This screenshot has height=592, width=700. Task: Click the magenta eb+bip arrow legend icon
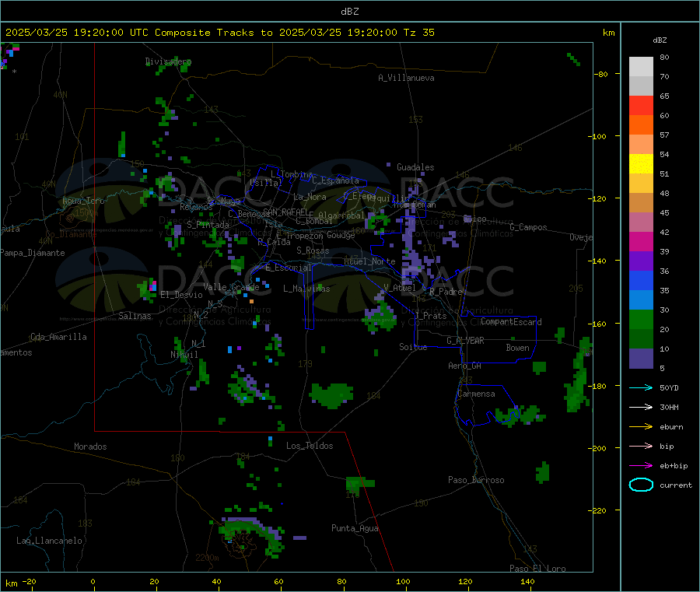click(x=641, y=465)
